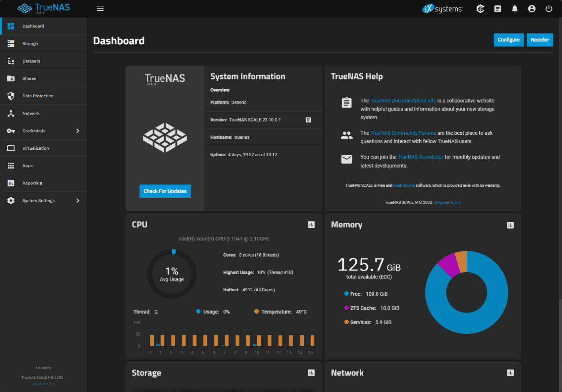Click the TrueNAS logo in the header
562x392 pixels.
click(x=43, y=8)
